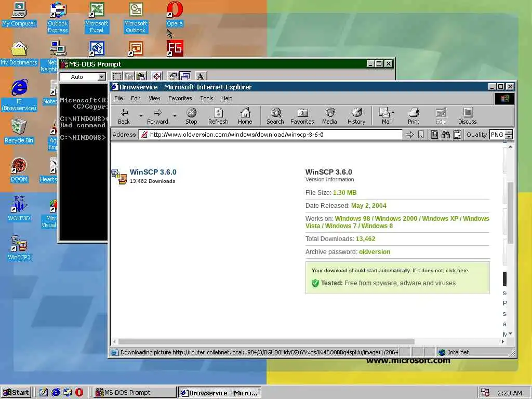Click the WinSCP 3.6.0 blue title link
The height and width of the screenshot is (399, 532).
(153, 172)
